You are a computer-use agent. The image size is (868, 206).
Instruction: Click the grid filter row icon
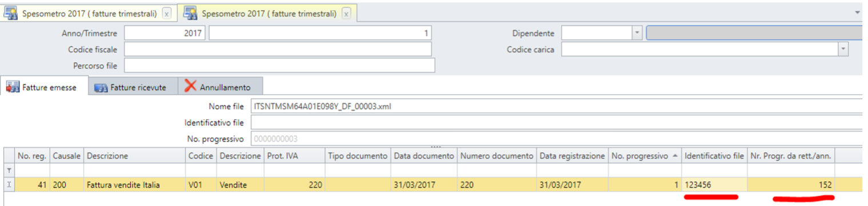click(x=8, y=170)
